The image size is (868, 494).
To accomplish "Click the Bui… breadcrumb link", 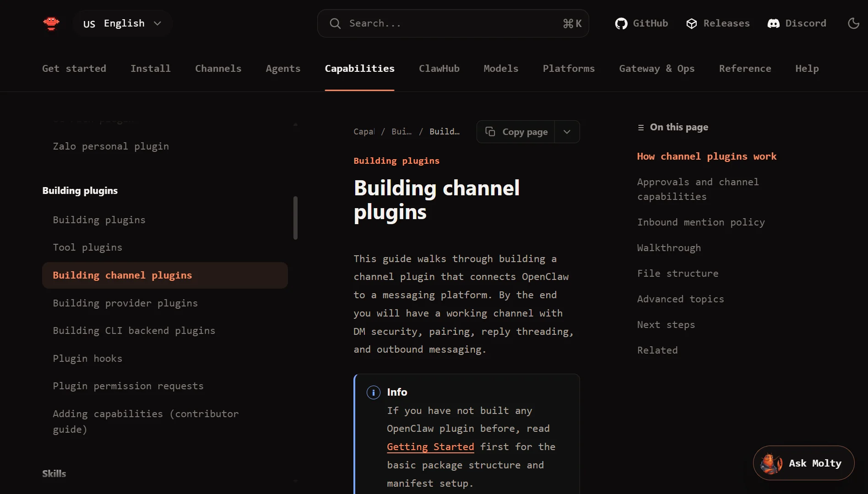I will pos(401,132).
